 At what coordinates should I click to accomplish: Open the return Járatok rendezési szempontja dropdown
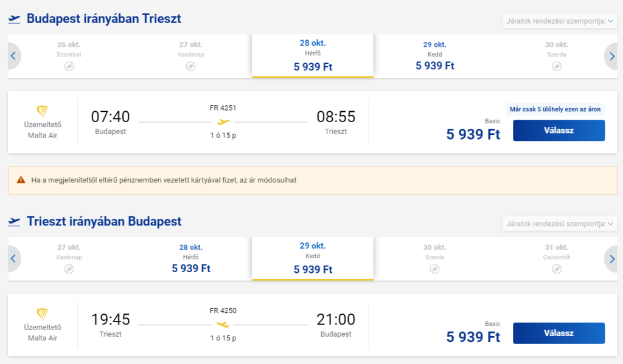coord(560,224)
